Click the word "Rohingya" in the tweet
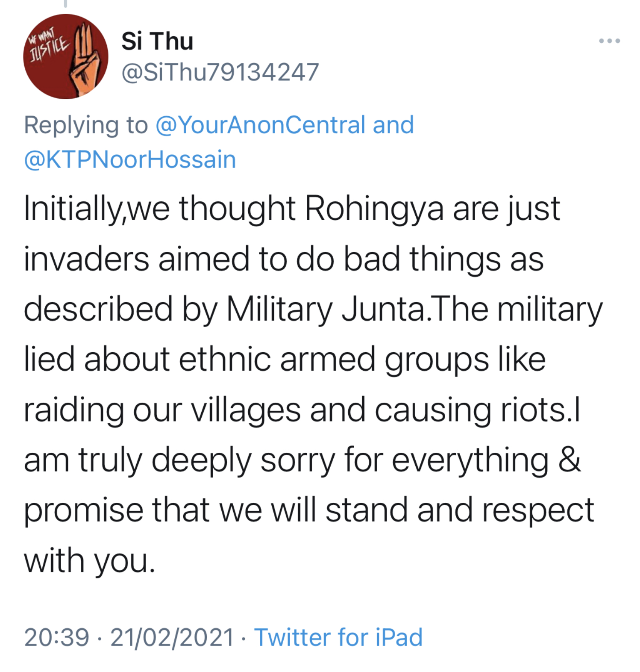This screenshot has height=672, width=640. [x=374, y=209]
